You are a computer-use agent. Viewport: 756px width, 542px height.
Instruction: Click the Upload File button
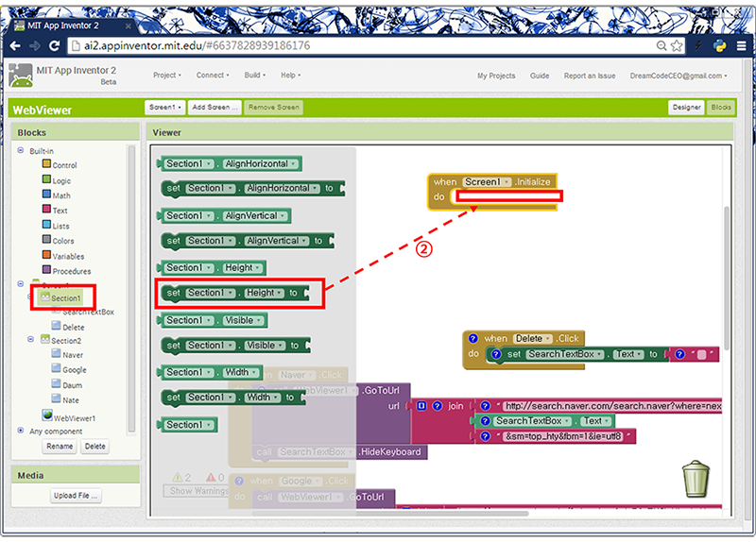(x=76, y=496)
